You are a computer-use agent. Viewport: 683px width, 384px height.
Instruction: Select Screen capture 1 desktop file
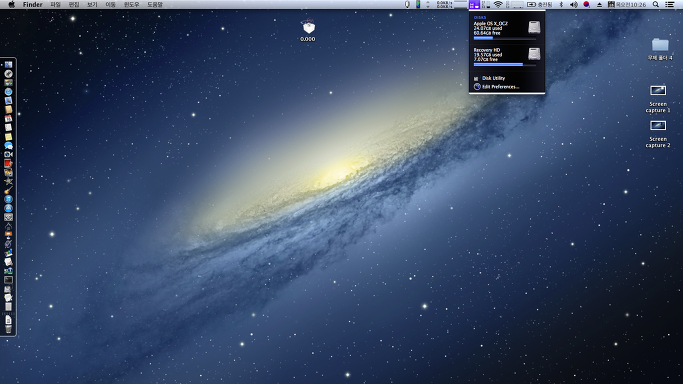tap(658, 99)
